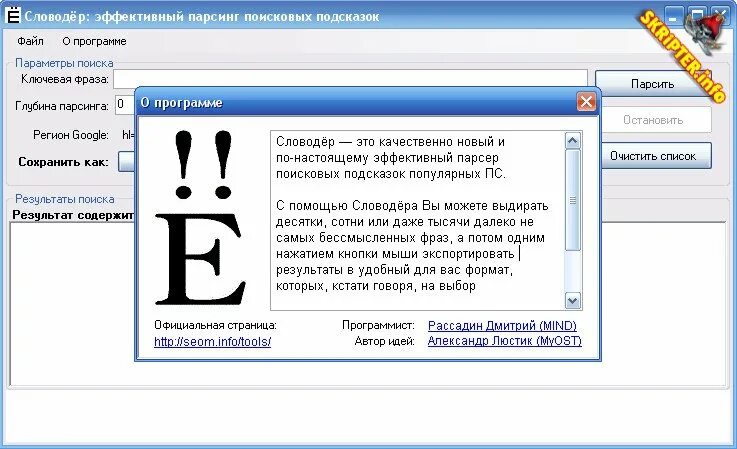Click the 'Автор идей:' label
737x449 pixels.
384,341
